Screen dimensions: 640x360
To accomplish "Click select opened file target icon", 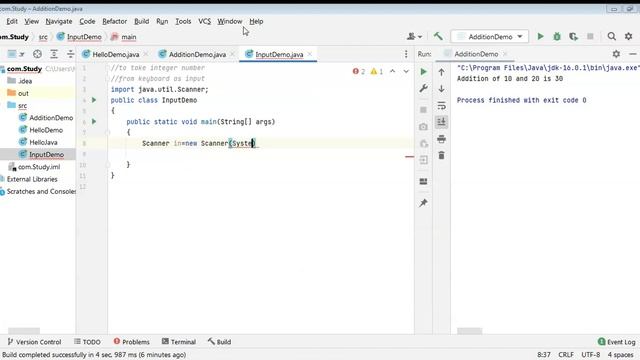I will pyautogui.click(x=37, y=54).
